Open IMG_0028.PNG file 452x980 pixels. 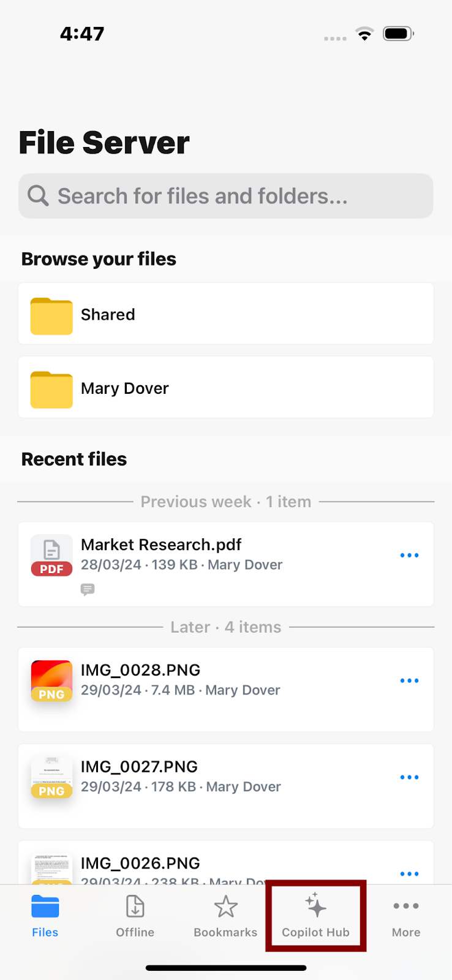(226, 690)
